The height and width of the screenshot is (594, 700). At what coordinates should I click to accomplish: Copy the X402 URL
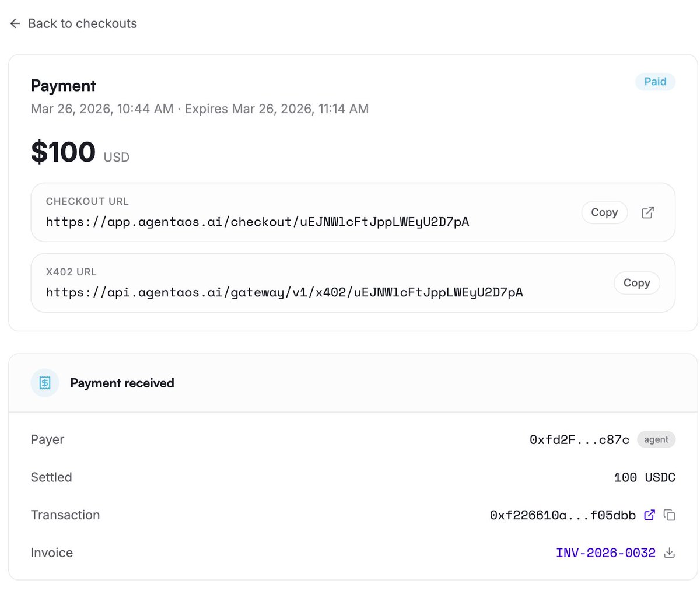(x=636, y=283)
